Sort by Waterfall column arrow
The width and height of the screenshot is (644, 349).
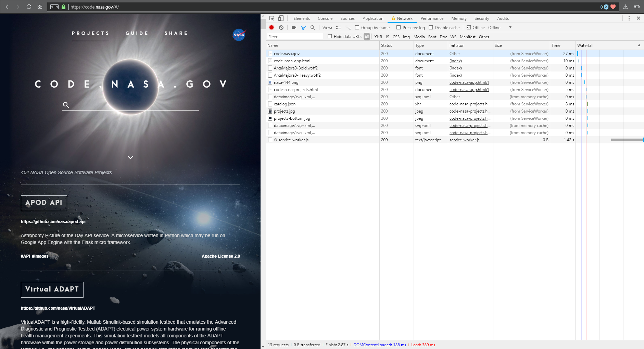pos(639,46)
